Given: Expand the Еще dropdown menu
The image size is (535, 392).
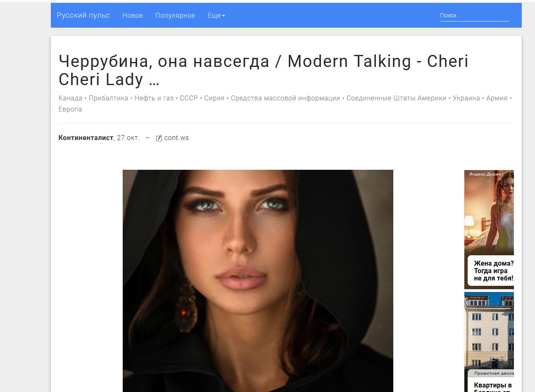Looking at the screenshot, I should 216,15.
